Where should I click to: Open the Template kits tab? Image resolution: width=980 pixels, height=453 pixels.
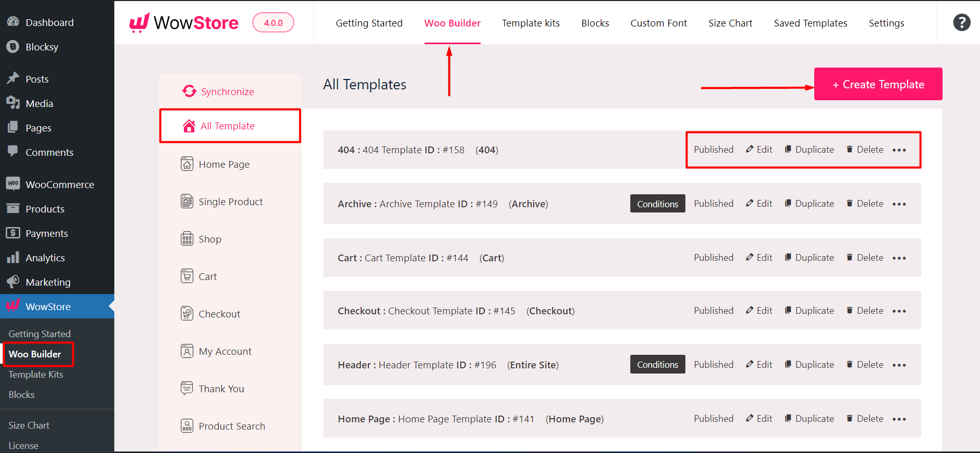[531, 23]
